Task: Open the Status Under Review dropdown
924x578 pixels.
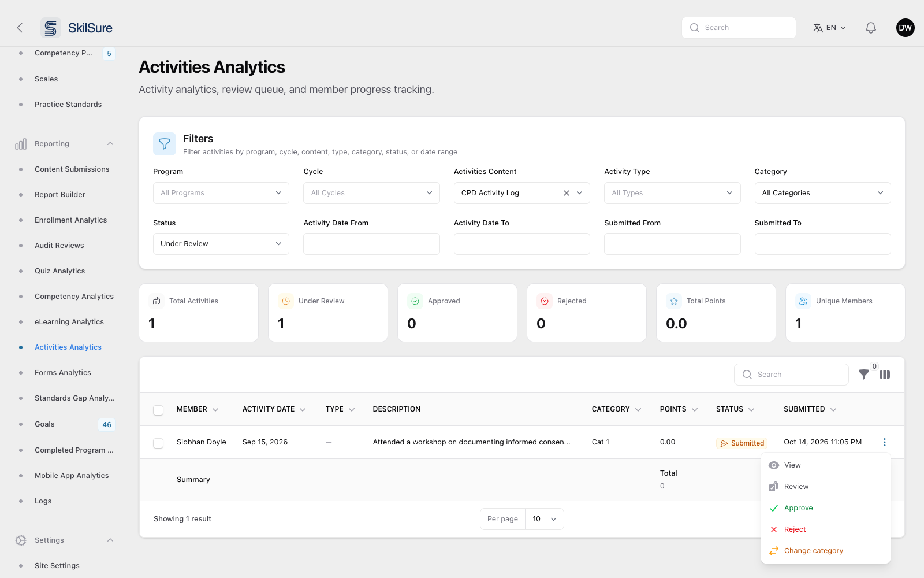Action: pos(221,244)
